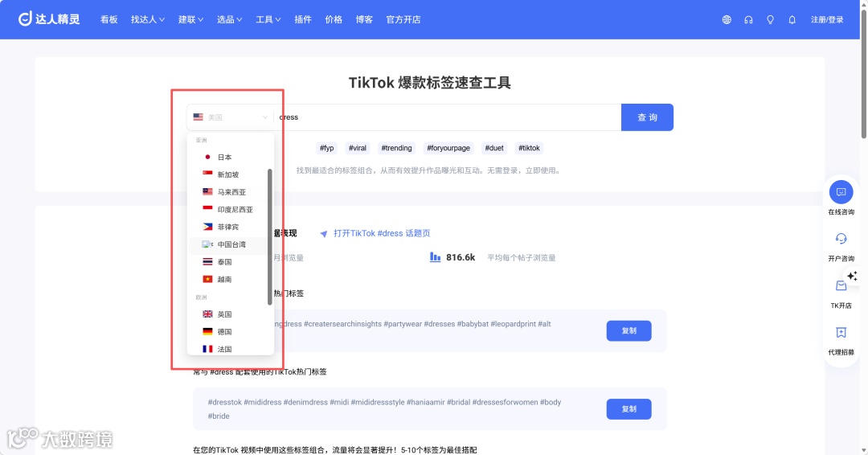The image size is (868, 455).
Task: Copy the #partywear hashtag group
Action: 628,330
